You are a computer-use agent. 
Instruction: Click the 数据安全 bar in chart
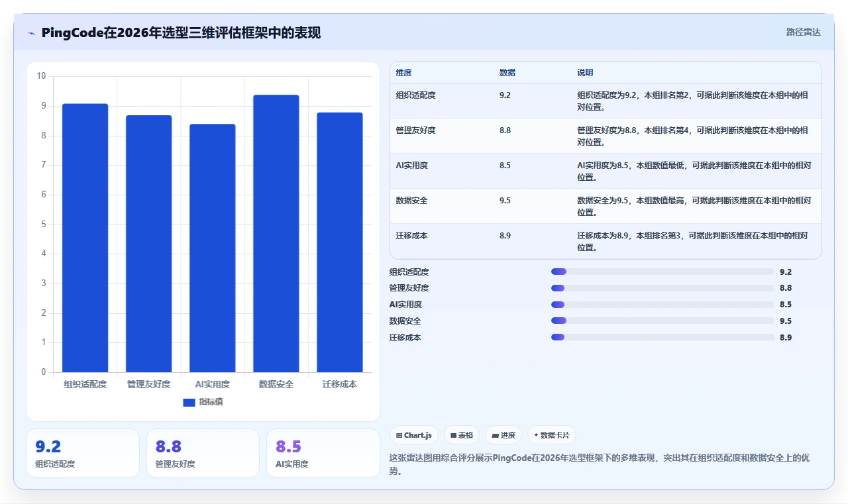(x=276, y=234)
